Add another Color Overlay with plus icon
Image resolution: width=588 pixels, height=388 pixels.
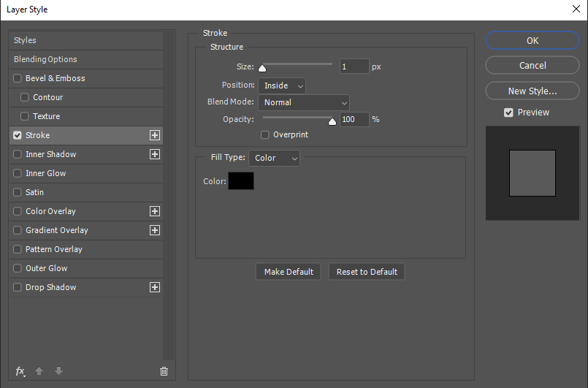(155, 211)
